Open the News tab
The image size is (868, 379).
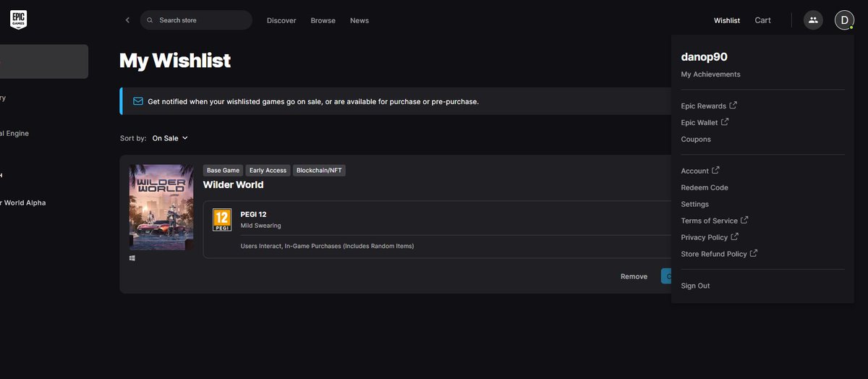[359, 20]
